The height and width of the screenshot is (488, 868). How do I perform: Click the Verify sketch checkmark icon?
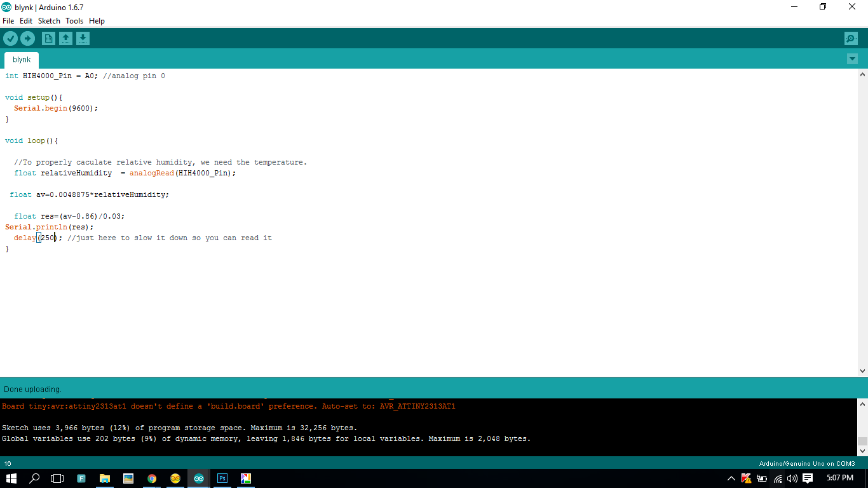[x=10, y=39]
